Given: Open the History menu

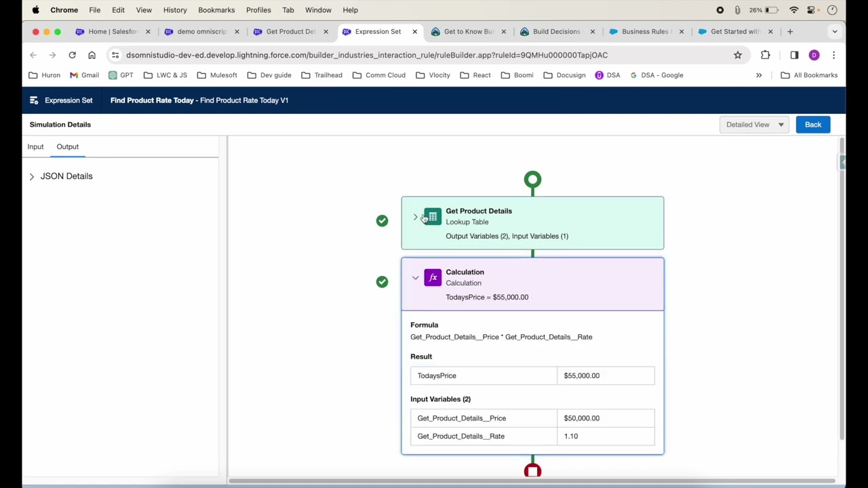Looking at the screenshot, I should 175,10.
